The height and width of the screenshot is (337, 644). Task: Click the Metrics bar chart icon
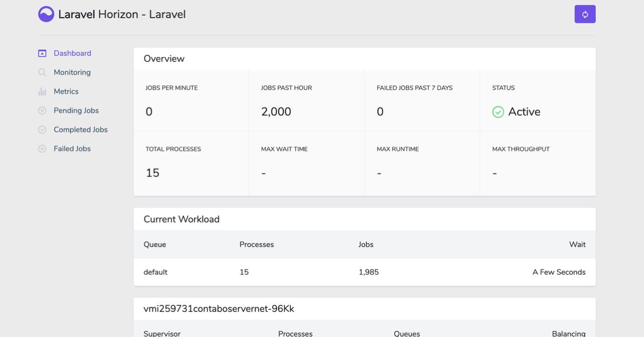42,92
